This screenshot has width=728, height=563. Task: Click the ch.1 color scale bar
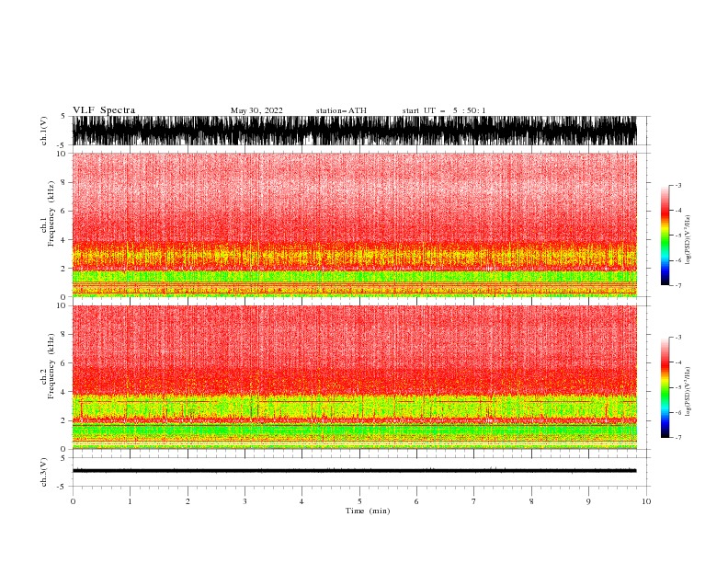[x=665, y=236]
